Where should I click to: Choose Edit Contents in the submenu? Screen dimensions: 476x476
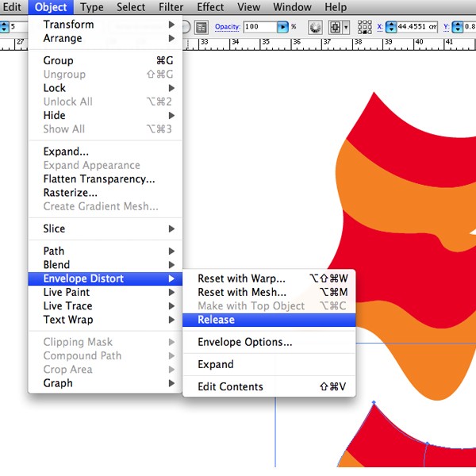click(269, 387)
